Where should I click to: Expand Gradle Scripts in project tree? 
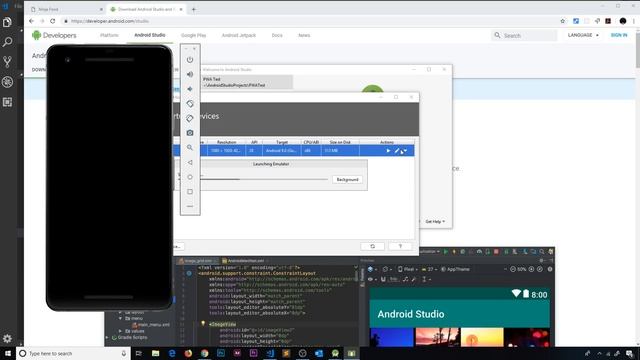click(x=108, y=338)
